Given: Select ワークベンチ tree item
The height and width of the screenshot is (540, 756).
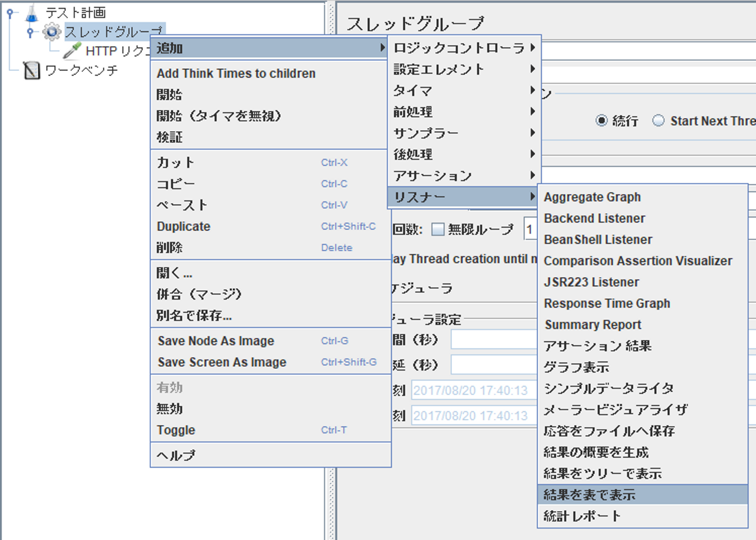Looking at the screenshot, I should click(82, 70).
